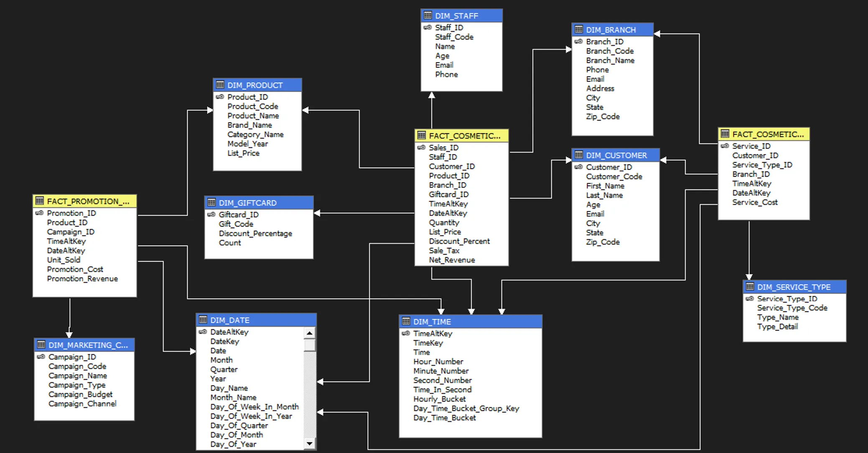Select the Address column in DIM_BRANCH
The image size is (868, 453).
point(600,88)
